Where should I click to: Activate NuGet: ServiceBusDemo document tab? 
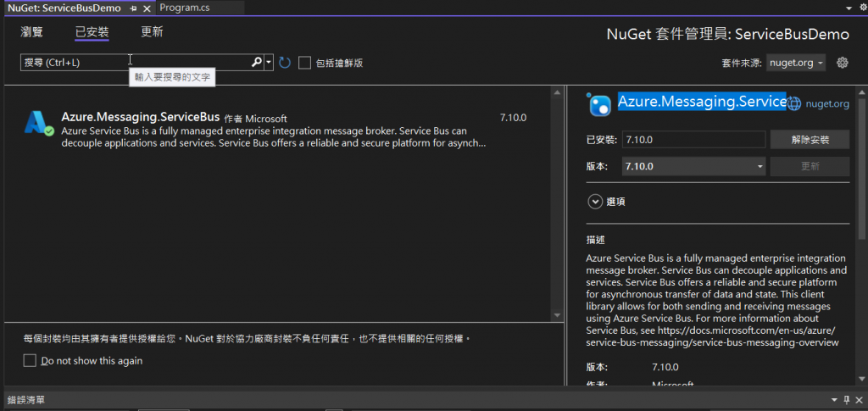click(x=64, y=8)
